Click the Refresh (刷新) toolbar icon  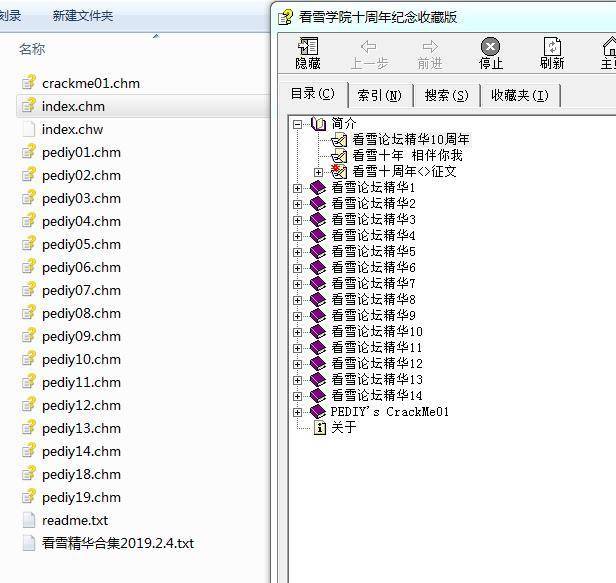[x=552, y=46]
